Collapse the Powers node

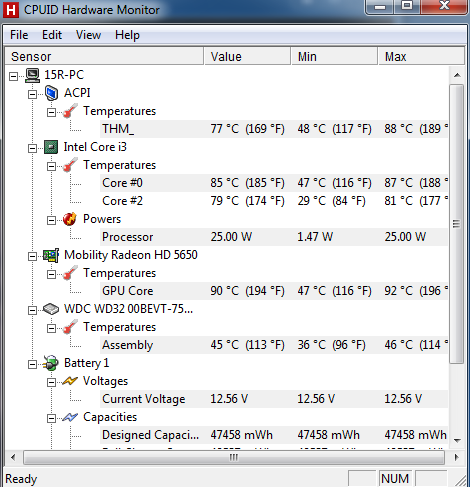[51, 221]
